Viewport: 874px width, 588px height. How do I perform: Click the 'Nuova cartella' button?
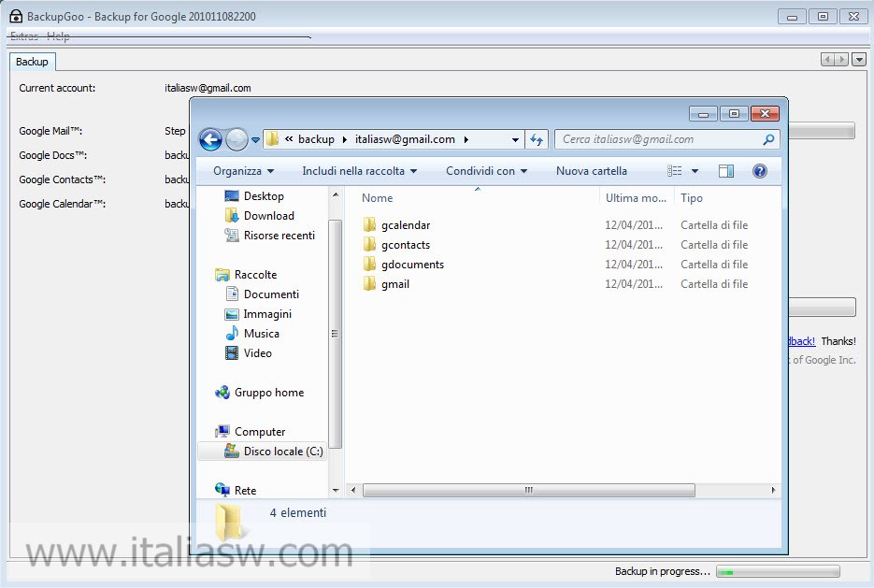(592, 171)
